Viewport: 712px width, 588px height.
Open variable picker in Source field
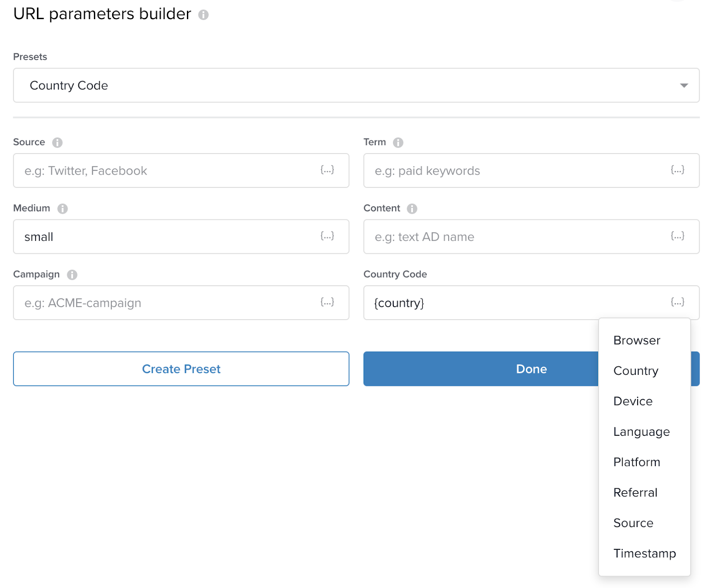(327, 170)
